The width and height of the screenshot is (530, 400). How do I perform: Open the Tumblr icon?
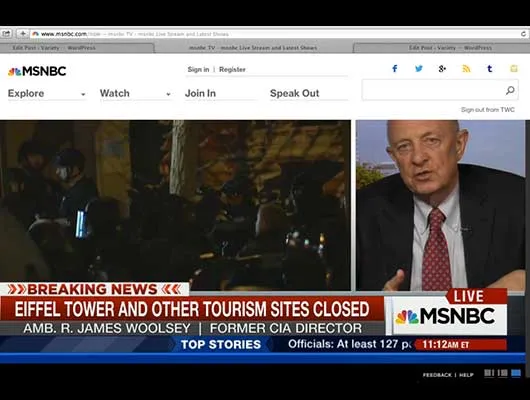tap(489, 69)
